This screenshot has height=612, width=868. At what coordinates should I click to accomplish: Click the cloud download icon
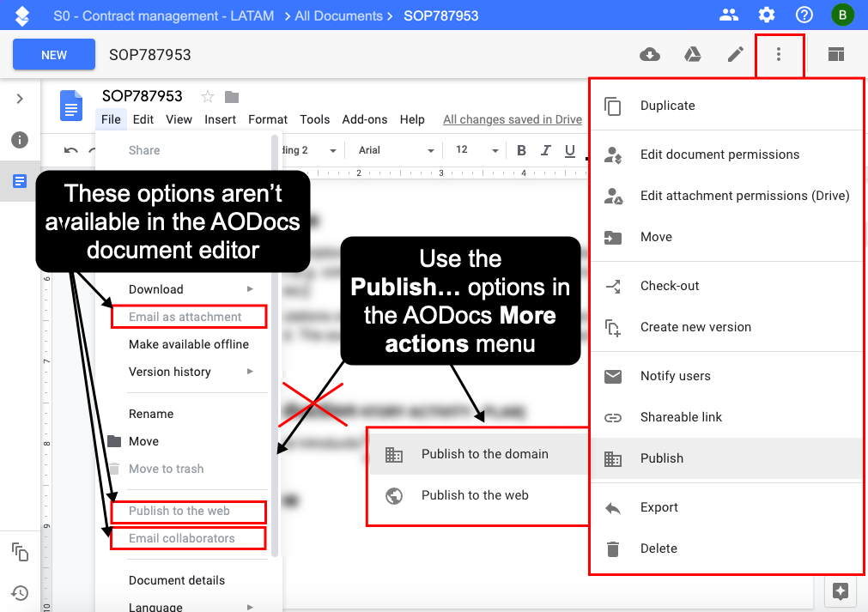tap(650, 54)
